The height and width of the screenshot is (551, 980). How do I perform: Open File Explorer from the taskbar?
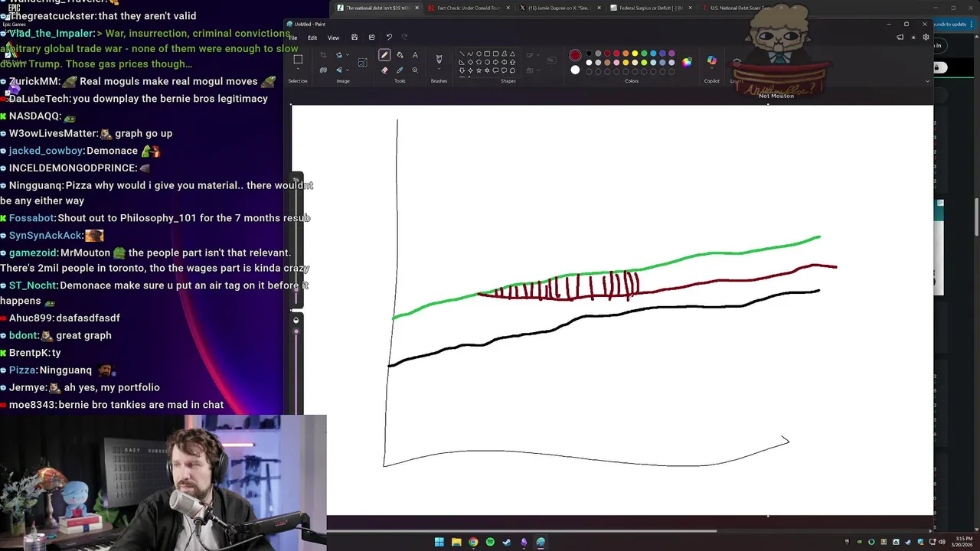456,542
